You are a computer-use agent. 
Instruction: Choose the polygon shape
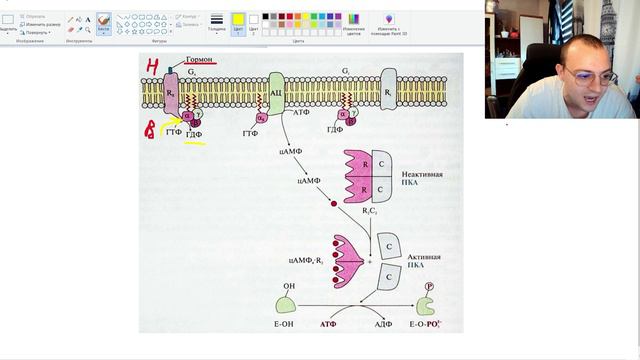(x=156, y=17)
